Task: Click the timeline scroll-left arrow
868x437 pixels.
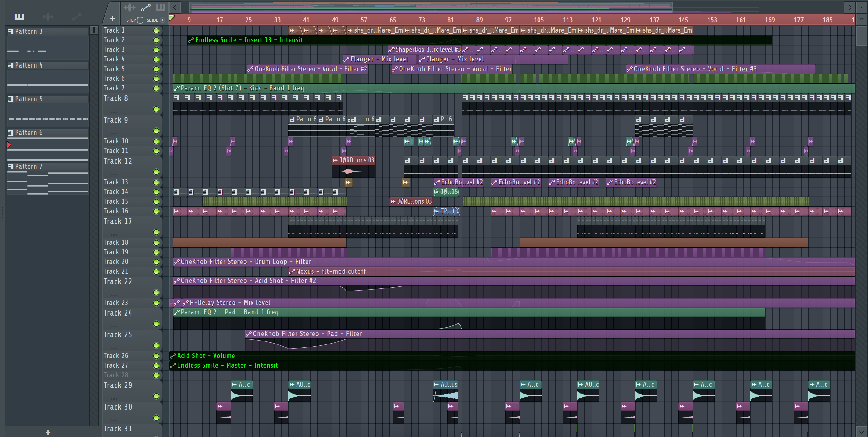Action: pos(175,7)
